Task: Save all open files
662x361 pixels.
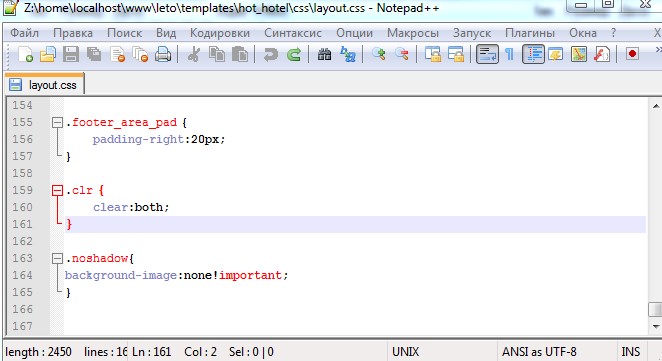Action: tap(94, 54)
